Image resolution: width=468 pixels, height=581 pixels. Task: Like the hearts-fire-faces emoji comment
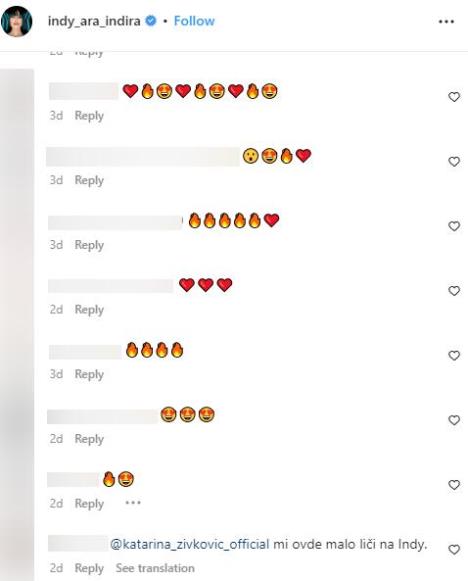click(454, 97)
